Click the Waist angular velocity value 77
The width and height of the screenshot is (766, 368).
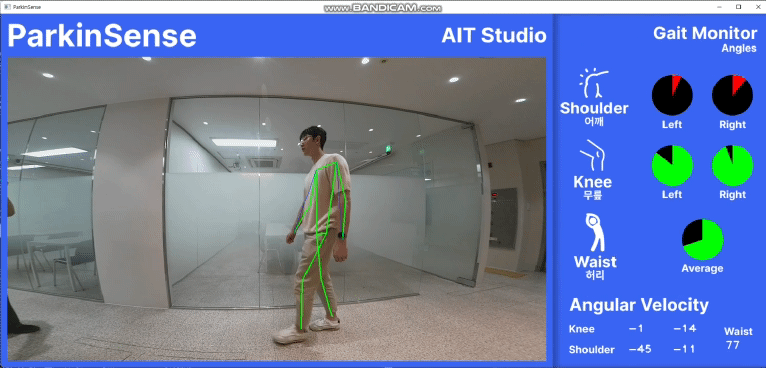pos(733,345)
